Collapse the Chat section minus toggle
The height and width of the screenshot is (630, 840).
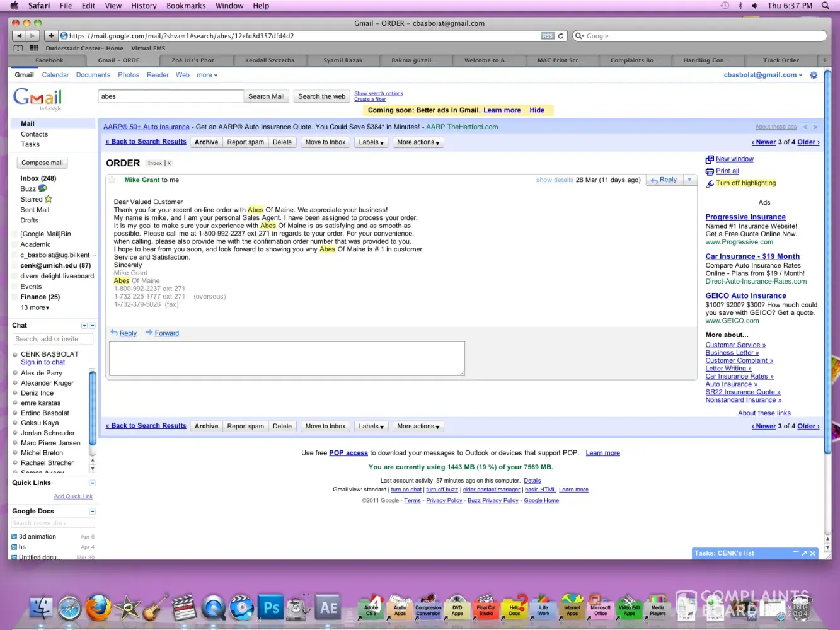point(92,326)
